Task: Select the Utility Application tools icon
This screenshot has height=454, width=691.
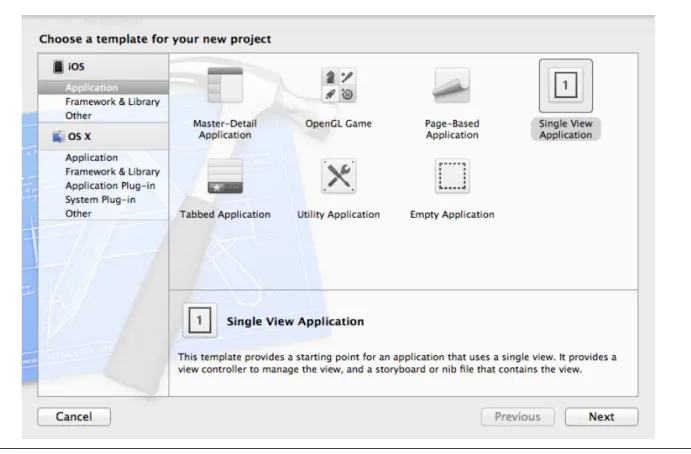Action: pyautogui.click(x=338, y=176)
